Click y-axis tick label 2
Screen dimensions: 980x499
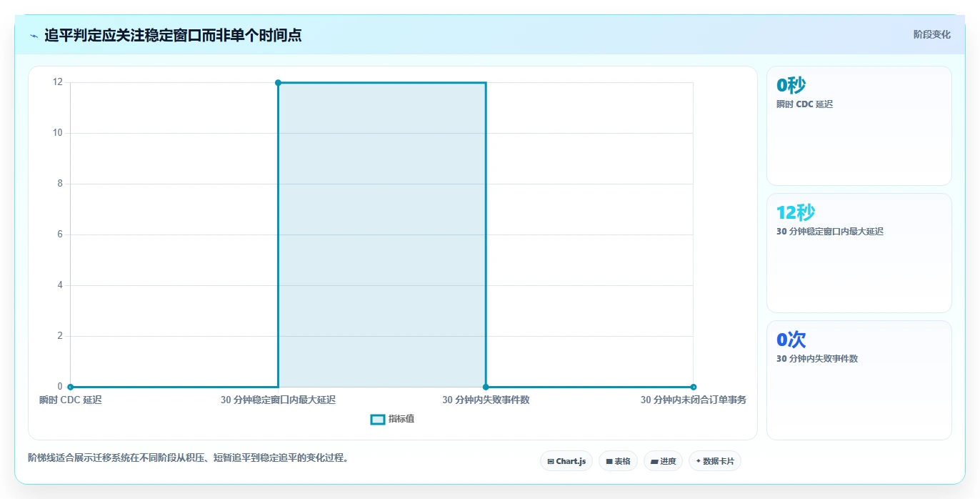pos(60,336)
